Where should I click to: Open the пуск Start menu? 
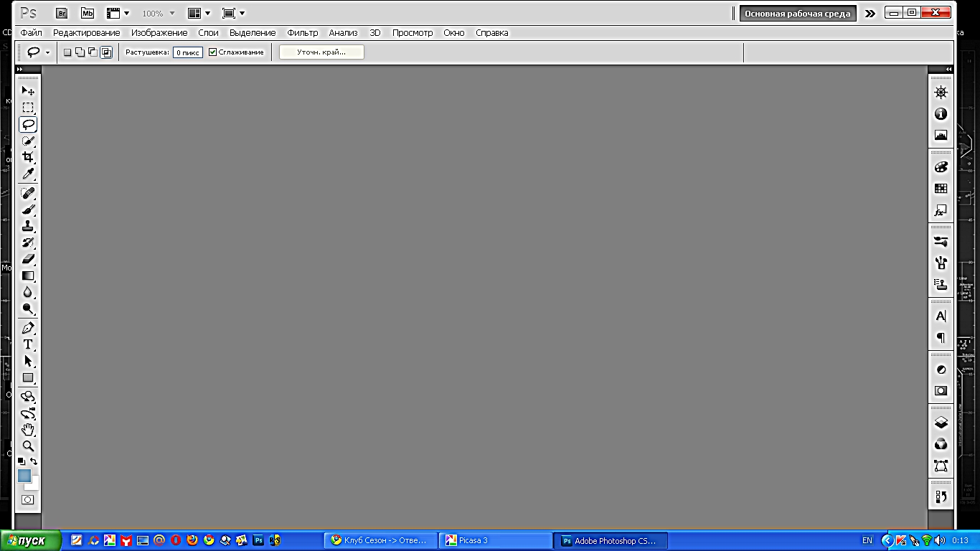pos(31,540)
